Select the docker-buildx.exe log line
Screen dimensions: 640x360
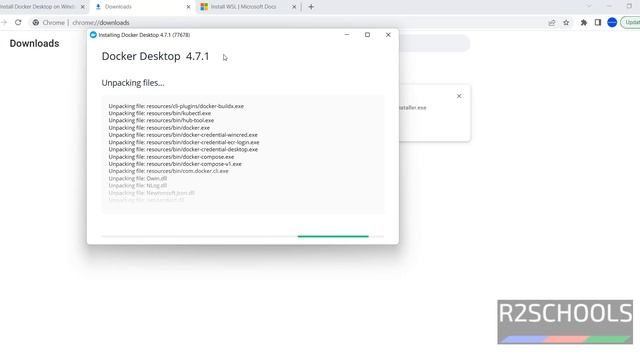[176, 106]
